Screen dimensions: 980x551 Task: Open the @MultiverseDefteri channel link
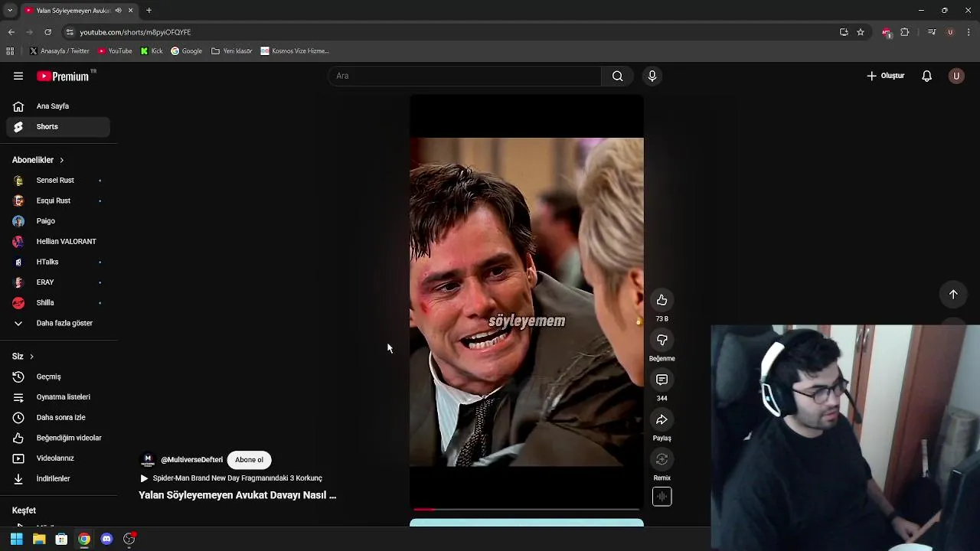tap(191, 460)
